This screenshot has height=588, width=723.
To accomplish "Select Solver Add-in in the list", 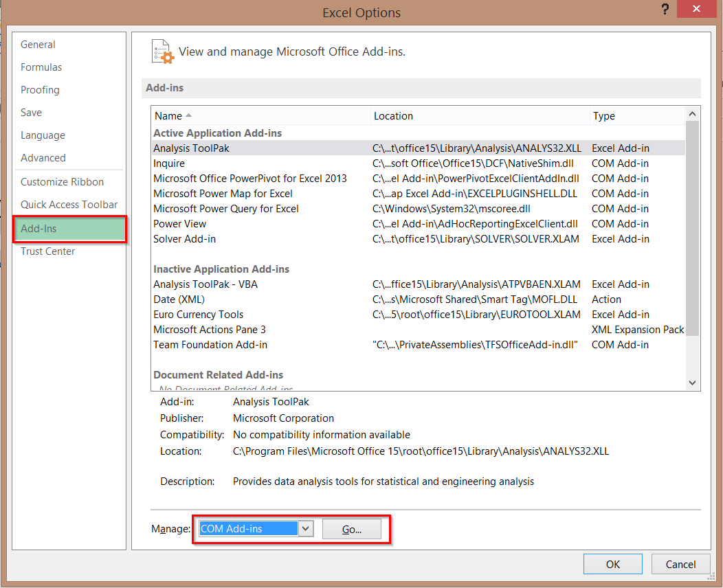I will tap(184, 239).
